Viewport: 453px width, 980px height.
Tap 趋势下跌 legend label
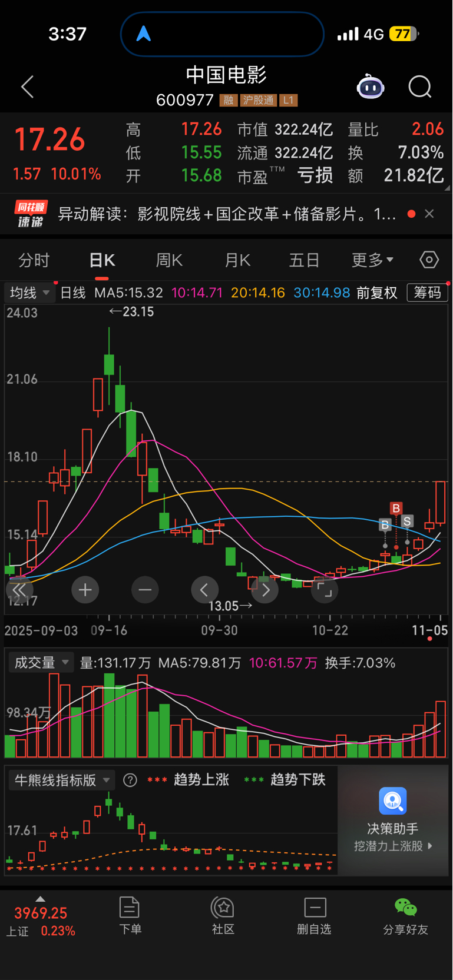point(297,780)
